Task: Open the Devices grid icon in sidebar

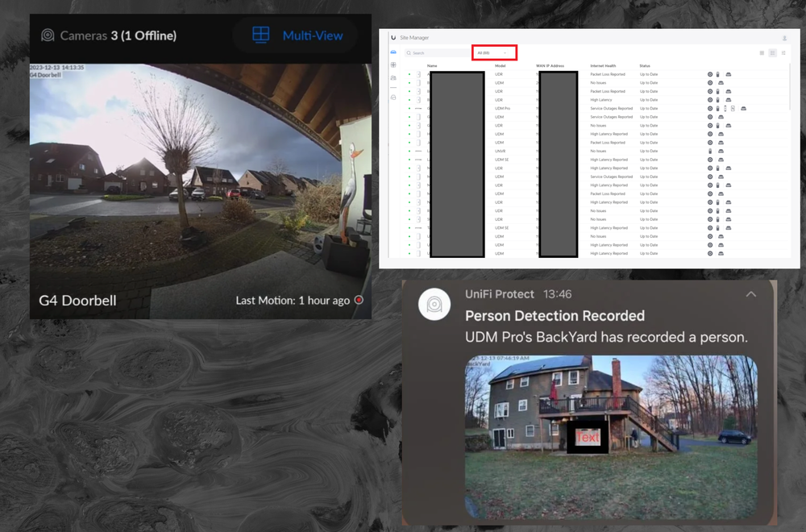Action: click(x=393, y=64)
